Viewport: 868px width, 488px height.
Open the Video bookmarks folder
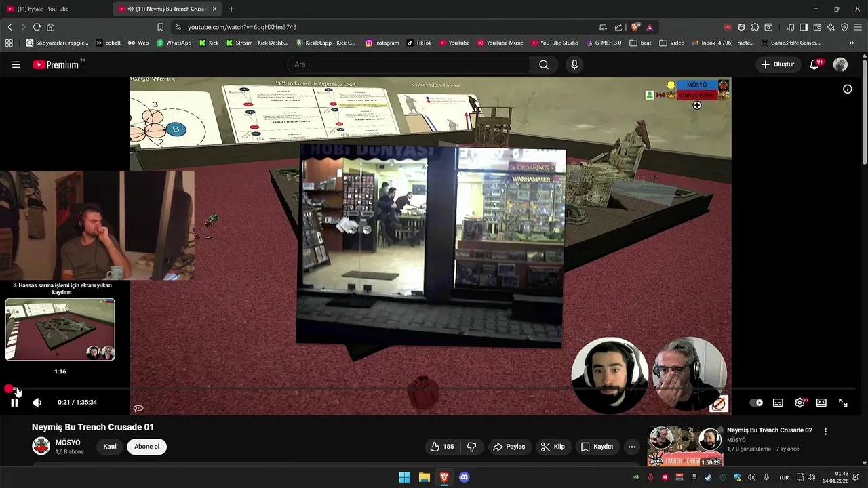pyautogui.click(x=671, y=43)
